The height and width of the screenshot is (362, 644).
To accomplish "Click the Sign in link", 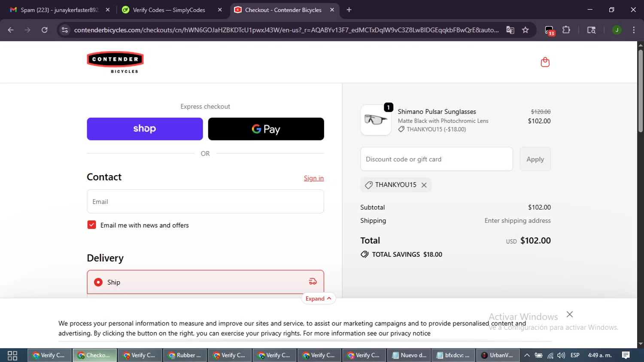I will click(314, 178).
